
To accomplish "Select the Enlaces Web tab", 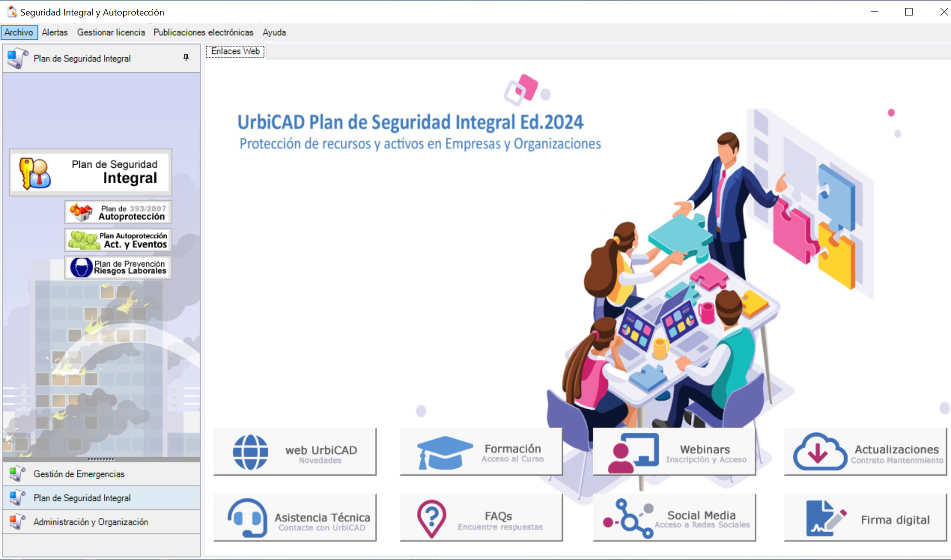I will click(235, 51).
